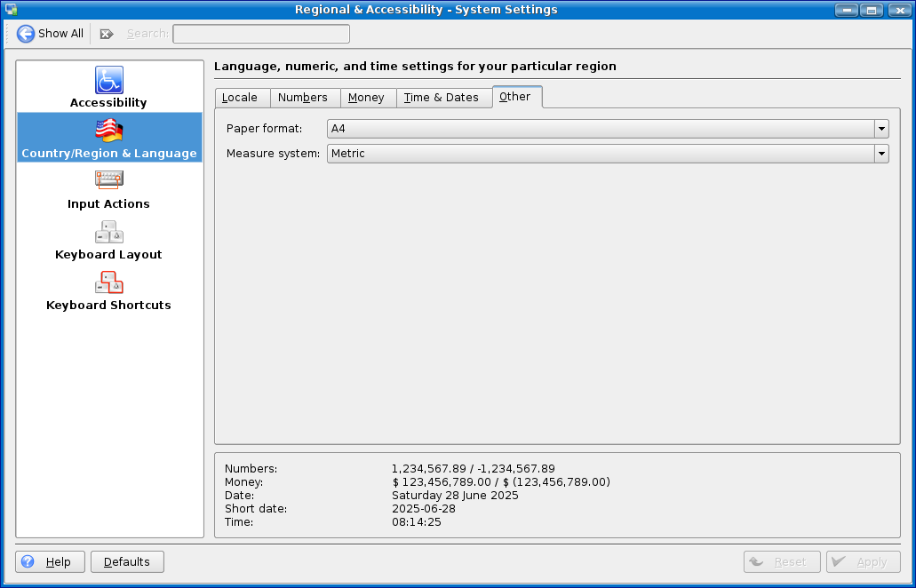Image resolution: width=916 pixels, height=588 pixels.
Task: Open the Input Actions keyboard icon
Action: (x=109, y=180)
